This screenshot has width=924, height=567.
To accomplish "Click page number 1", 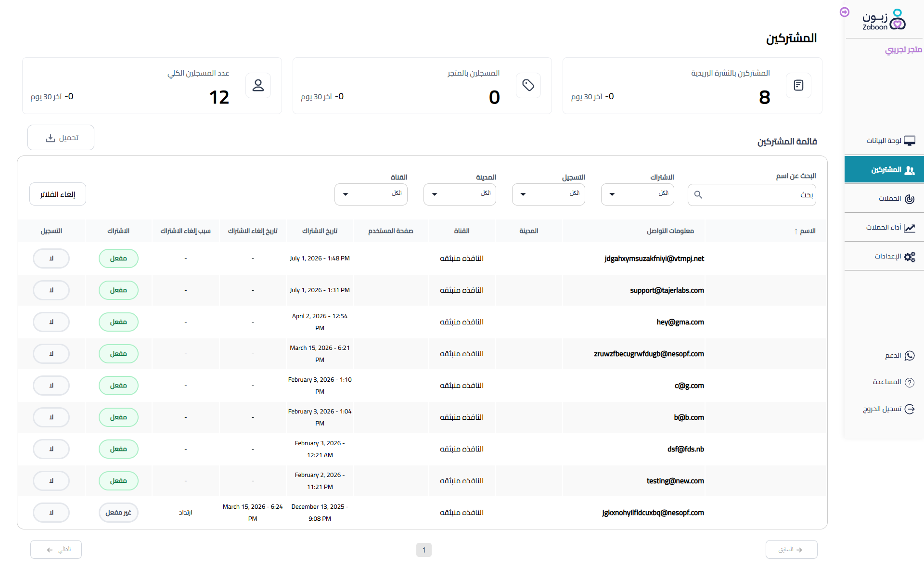I will (x=423, y=550).
